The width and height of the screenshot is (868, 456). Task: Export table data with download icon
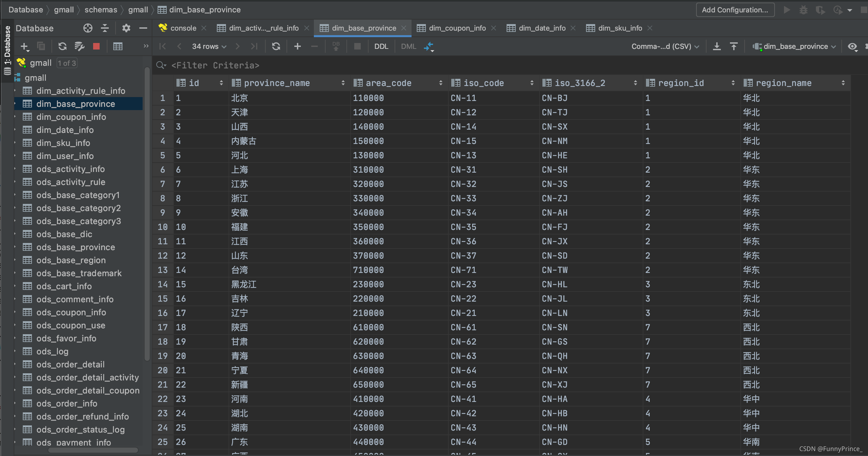[717, 46]
